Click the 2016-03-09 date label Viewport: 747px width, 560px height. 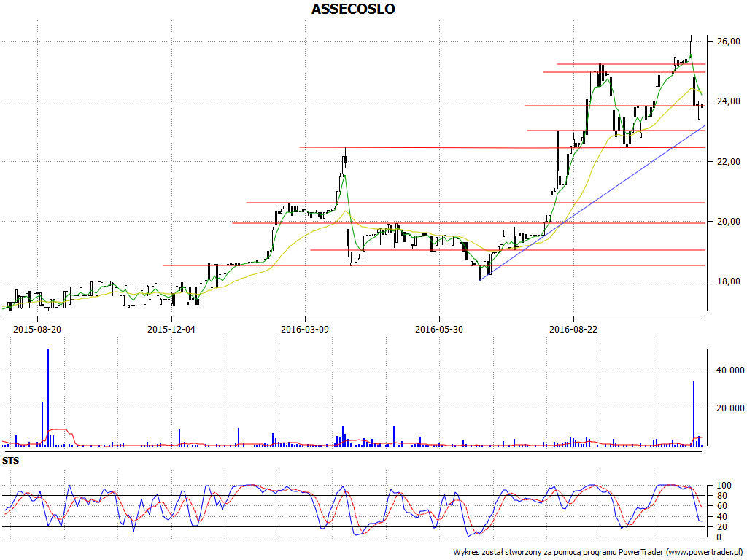[x=305, y=329]
